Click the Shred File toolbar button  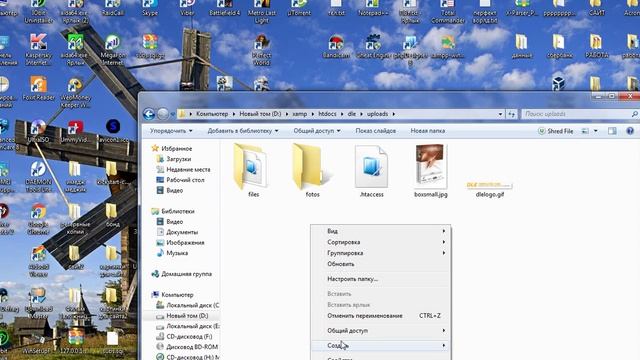click(556, 131)
